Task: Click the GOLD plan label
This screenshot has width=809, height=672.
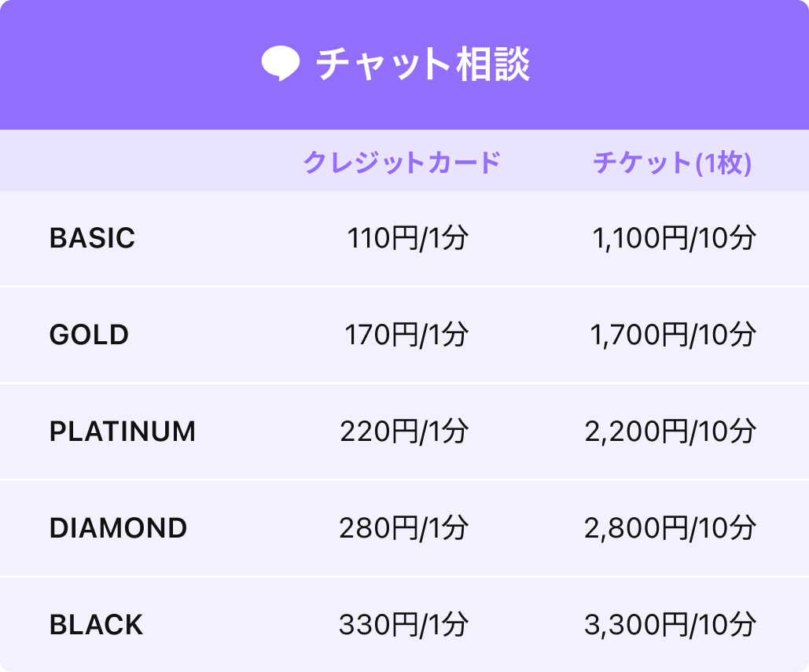Action: coord(90,335)
